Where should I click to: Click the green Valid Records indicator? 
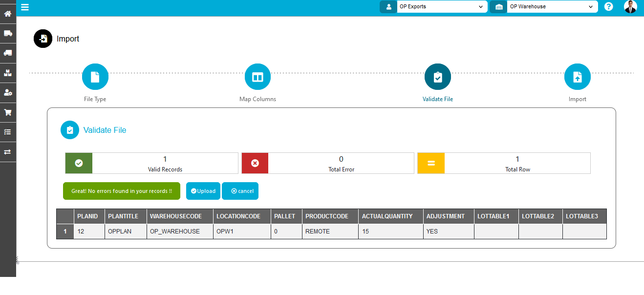coord(79,163)
